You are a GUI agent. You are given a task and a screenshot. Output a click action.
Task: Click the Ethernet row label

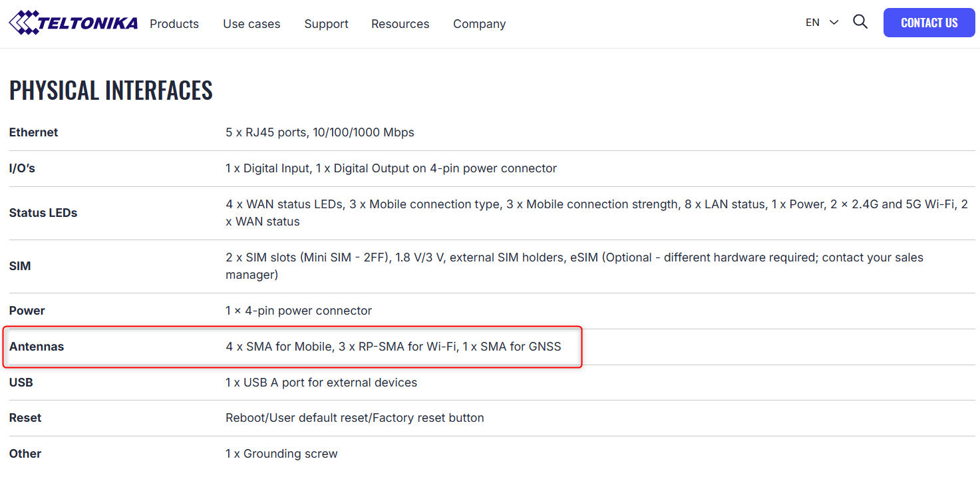33,132
